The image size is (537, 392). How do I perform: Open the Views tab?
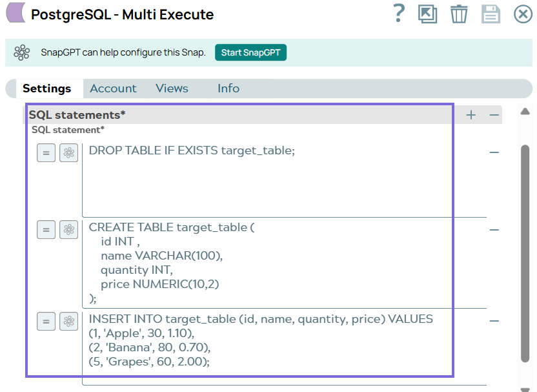tap(172, 88)
